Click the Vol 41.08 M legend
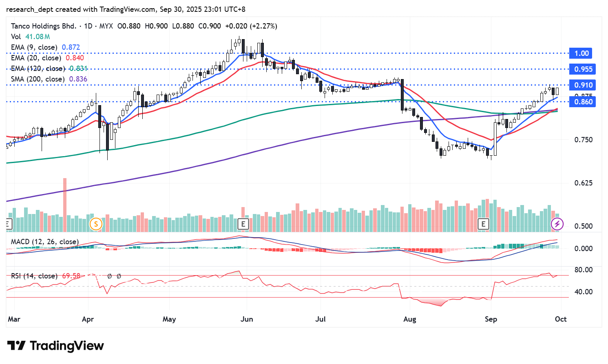 (30, 37)
